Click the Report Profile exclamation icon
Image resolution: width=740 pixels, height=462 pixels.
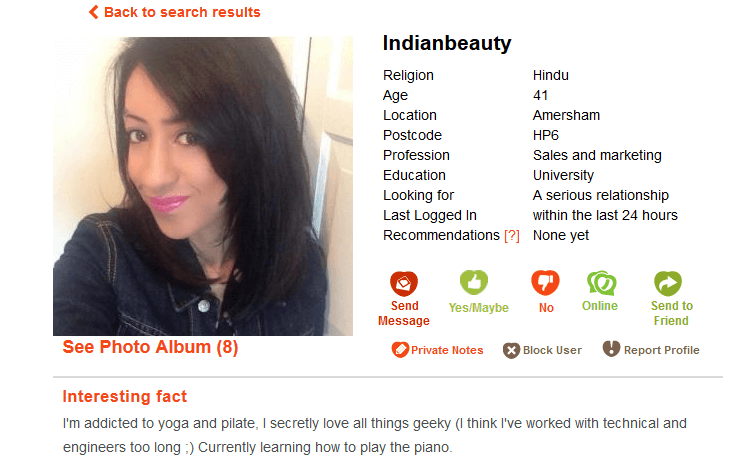pos(611,349)
